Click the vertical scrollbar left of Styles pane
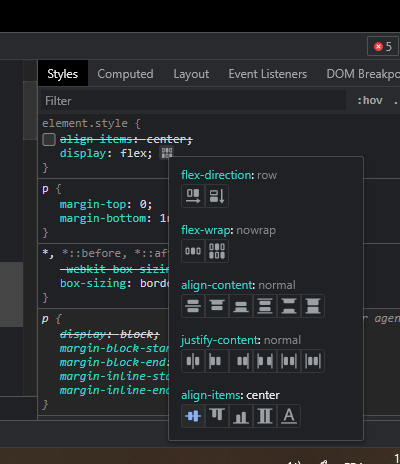 click(x=30, y=110)
